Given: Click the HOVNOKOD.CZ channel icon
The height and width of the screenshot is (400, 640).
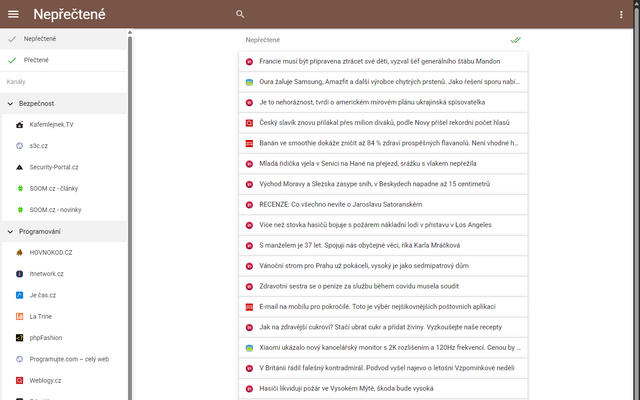Looking at the screenshot, I should [19, 253].
